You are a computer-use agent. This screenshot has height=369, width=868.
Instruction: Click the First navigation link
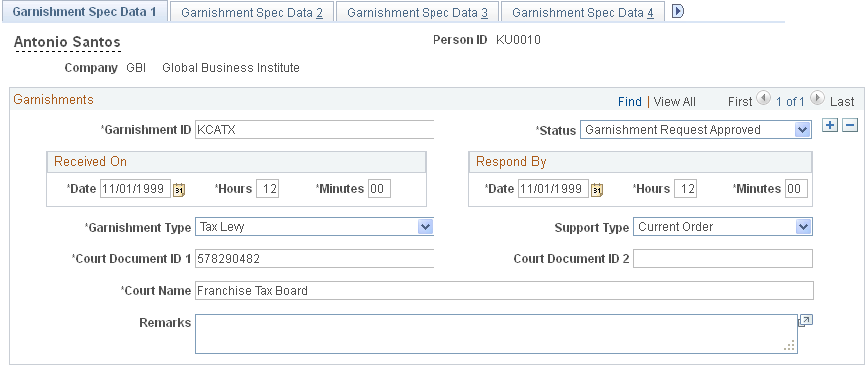click(x=740, y=102)
